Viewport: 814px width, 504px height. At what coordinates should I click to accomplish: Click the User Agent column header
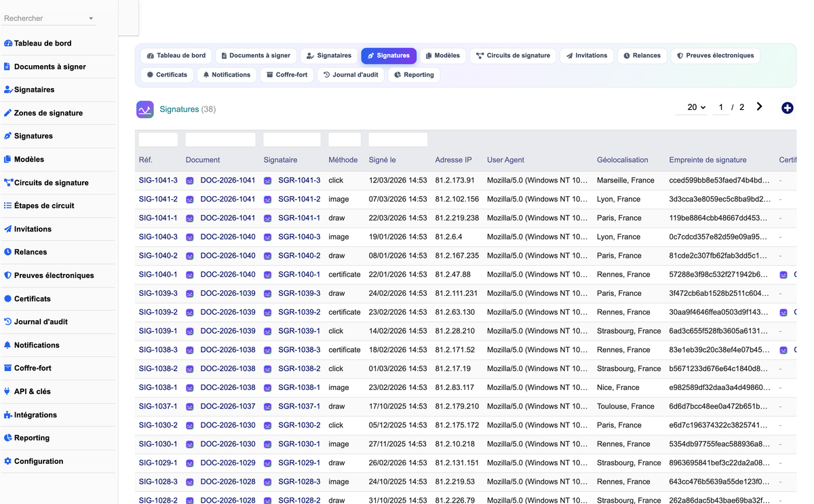point(505,160)
